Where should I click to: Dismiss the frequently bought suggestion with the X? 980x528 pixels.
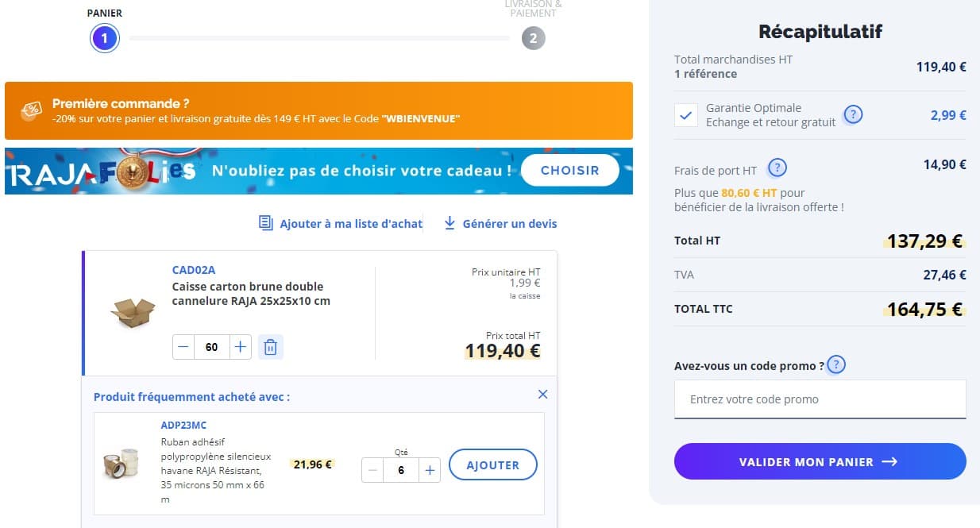pyautogui.click(x=542, y=394)
